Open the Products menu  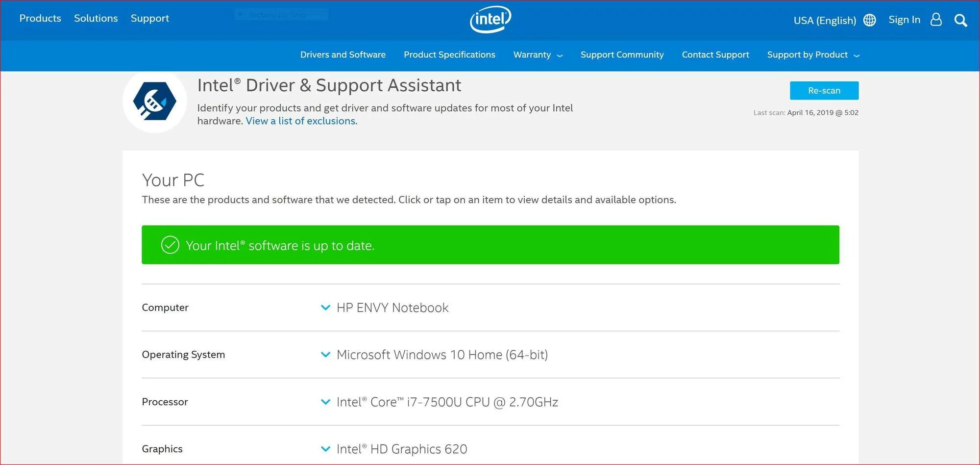40,18
